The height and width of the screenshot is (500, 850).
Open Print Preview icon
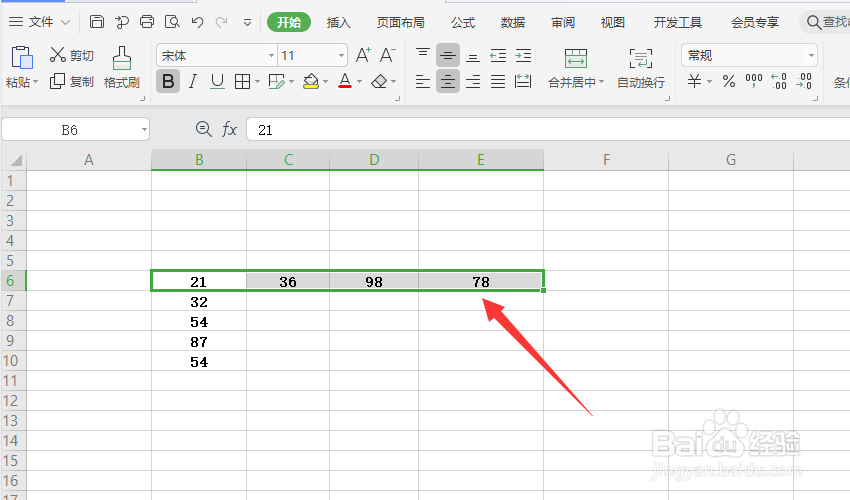tap(172, 22)
